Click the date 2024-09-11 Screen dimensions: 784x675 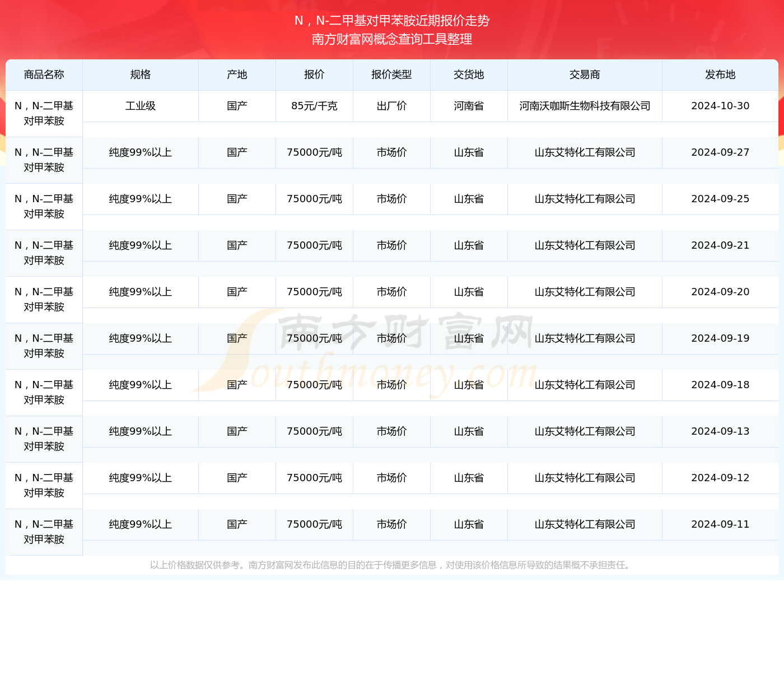[720, 524]
